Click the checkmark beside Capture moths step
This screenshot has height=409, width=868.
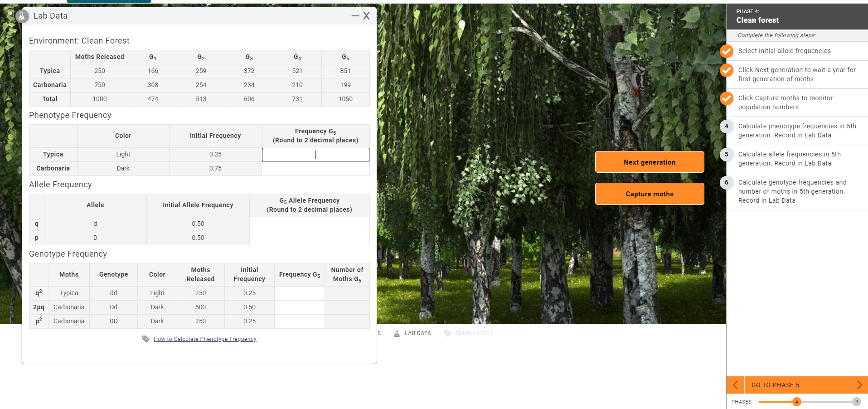point(727,98)
